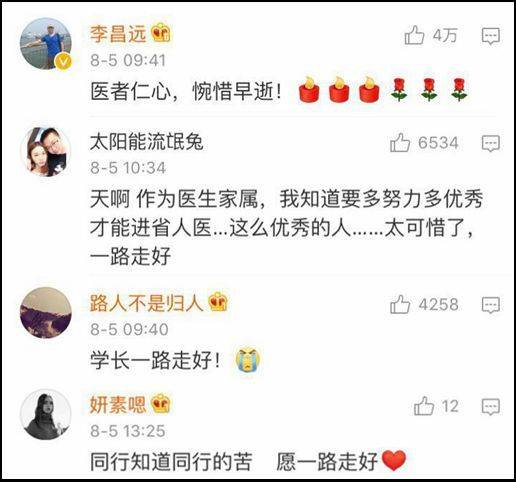Like 太阳能流氓兔's comment showing 6534

tap(400, 143)
